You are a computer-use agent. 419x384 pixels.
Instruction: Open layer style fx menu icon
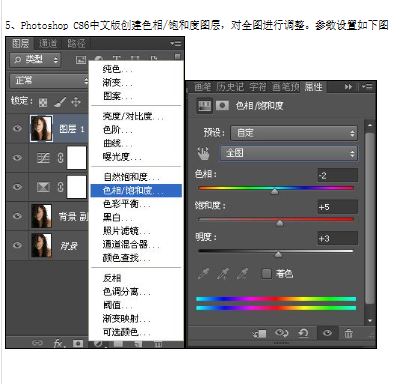click(59, 343)
